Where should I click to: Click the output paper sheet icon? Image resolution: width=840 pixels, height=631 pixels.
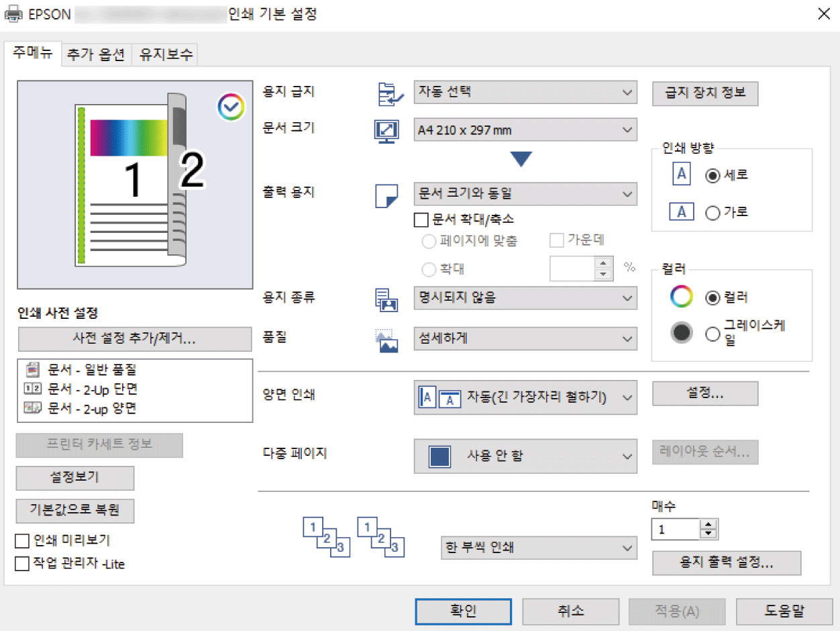pos(386,195)
